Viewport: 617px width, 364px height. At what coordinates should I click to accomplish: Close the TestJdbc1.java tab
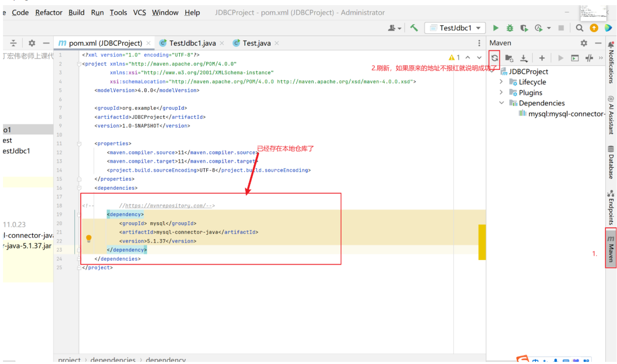tap(222, 43)
